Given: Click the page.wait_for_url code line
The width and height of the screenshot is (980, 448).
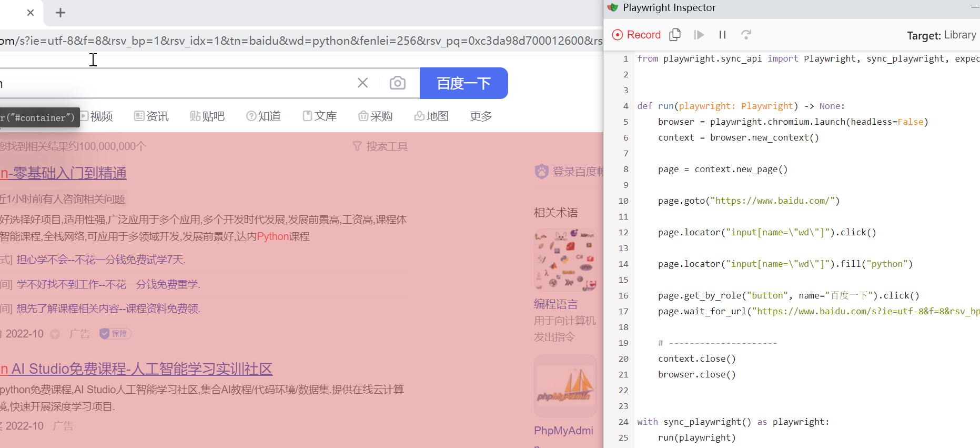Looking at the screenshot, I should click(x=819, y=311).
